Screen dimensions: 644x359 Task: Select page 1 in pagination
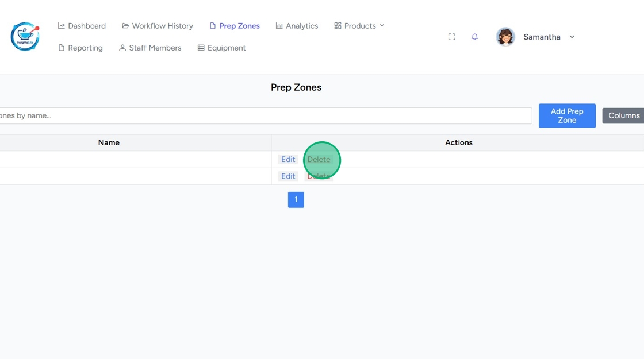coord(296,200)
